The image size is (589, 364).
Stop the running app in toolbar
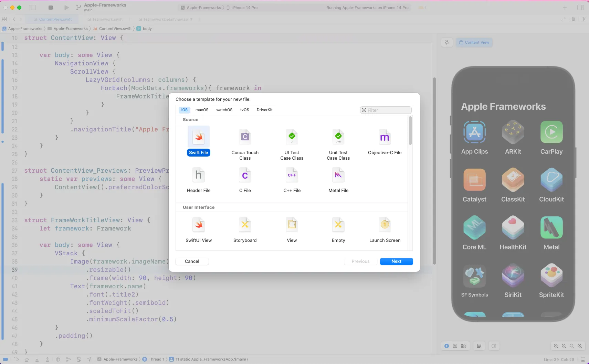(51, 8)
